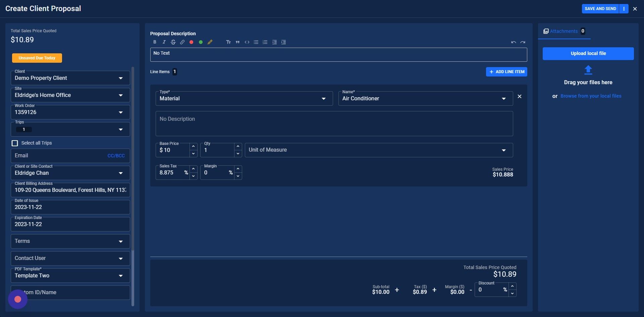The width and height of the screenshot is (644, 317).
Task: Insert a link in the proposal description
Action: pos(182,42)
